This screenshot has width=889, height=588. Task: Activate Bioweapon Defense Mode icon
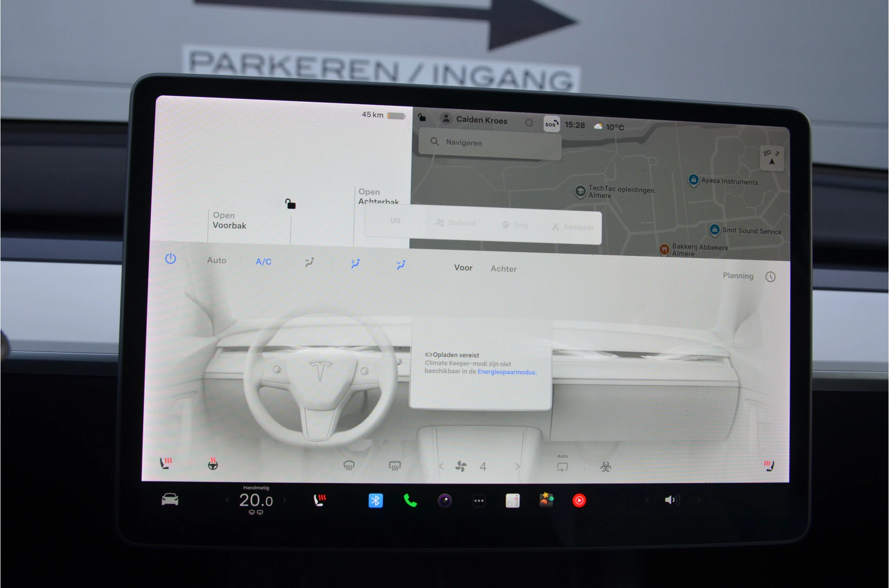click(606, 467)
